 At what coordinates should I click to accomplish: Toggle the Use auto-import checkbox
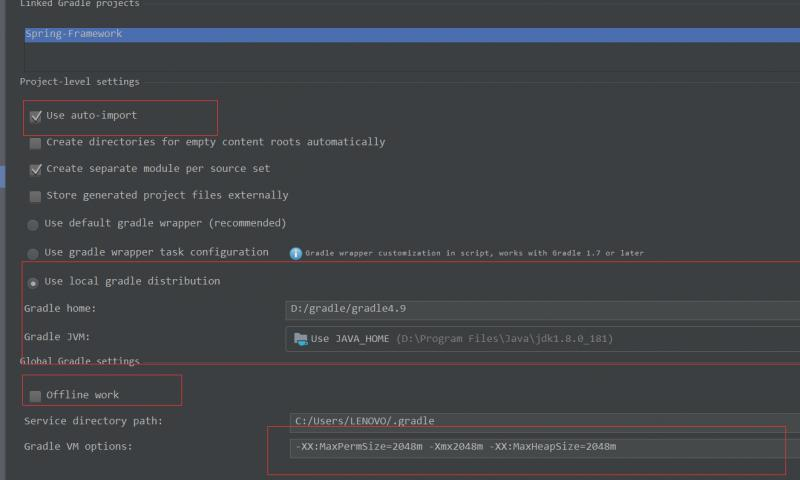coord(35,117)
